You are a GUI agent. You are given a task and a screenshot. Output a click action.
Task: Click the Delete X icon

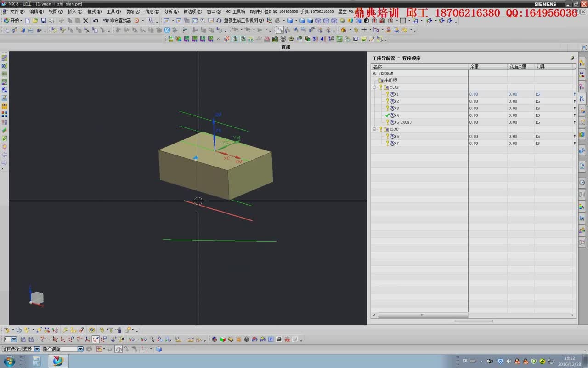click(x=85, y=21)
